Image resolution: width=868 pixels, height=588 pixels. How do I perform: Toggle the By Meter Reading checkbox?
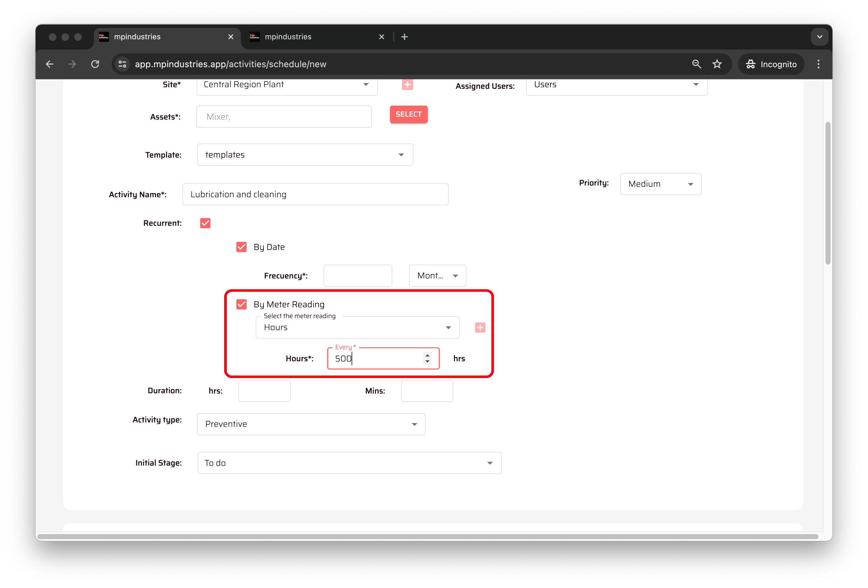point(241,304)
